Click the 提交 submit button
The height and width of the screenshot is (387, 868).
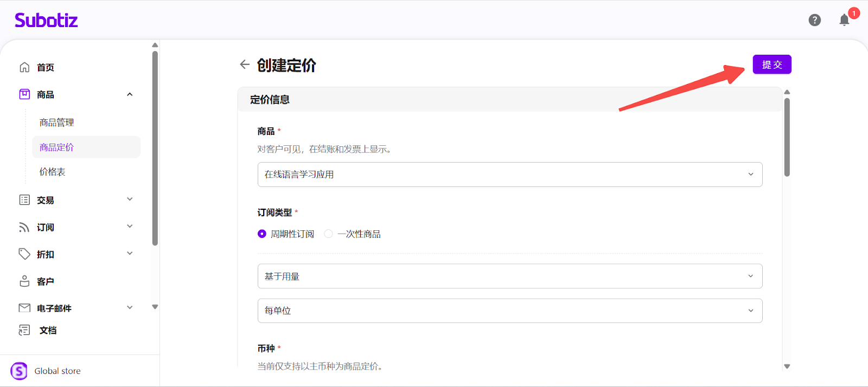tap(771, 64)
